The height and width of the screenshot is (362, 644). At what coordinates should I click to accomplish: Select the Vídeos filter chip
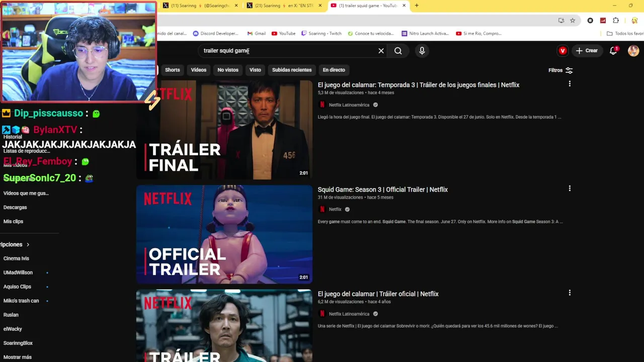pyautogui.click(x=199, y=70)
